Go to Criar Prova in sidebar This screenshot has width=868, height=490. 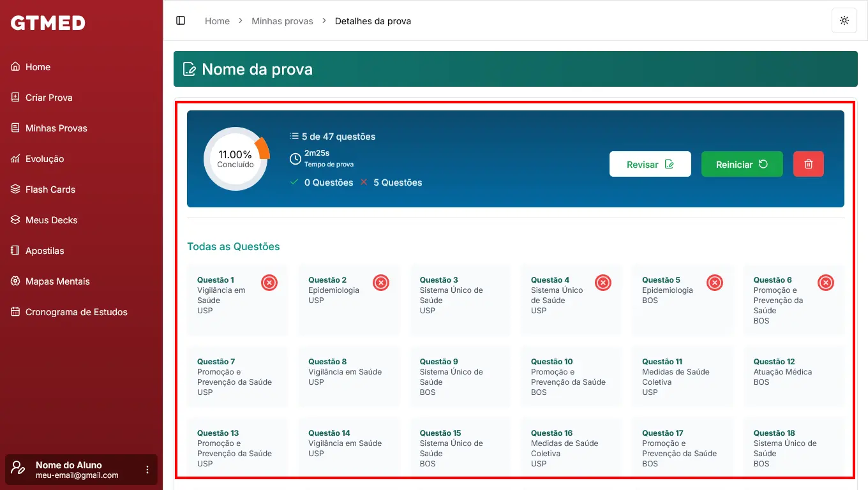pos(49,98)
